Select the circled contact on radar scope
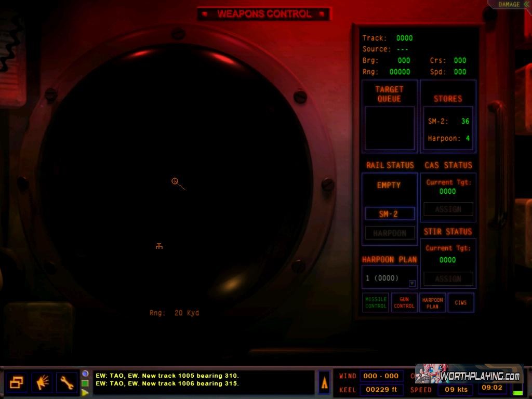532x399 pixels. [175, 181]
